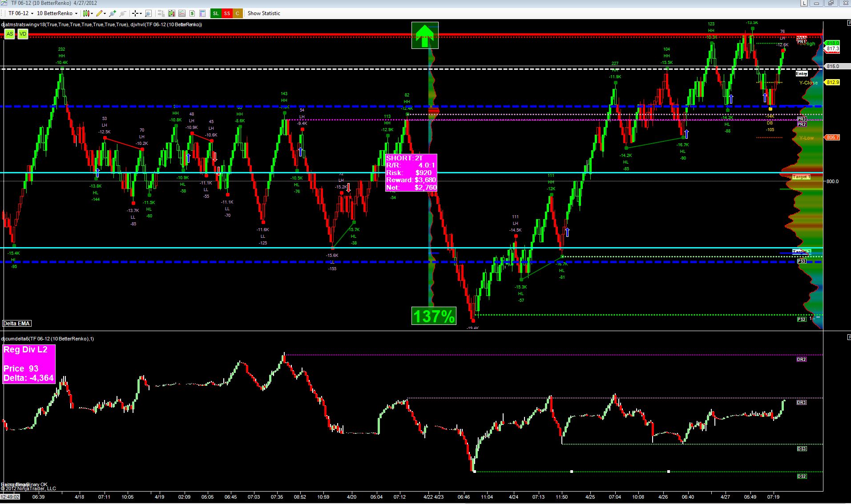Click the orange C toolbar button
The height and width of the screenshot is (504, 851).
click(x=238, y=13)
